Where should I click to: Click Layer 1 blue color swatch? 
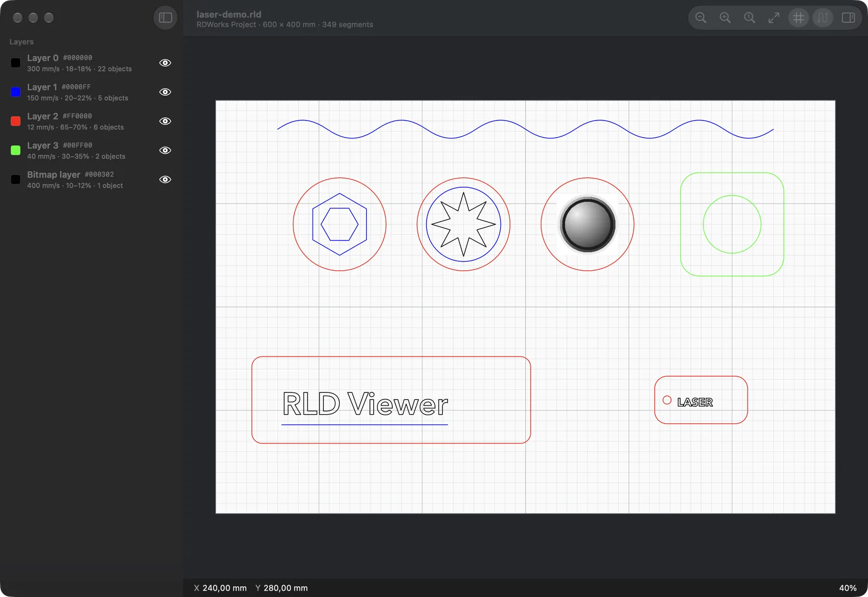[16, 92]
